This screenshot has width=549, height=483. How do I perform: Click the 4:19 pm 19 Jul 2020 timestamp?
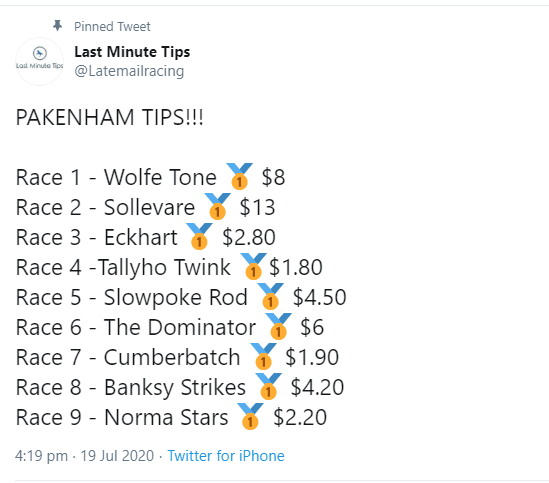pyautogui.click(x=84, y=456)
